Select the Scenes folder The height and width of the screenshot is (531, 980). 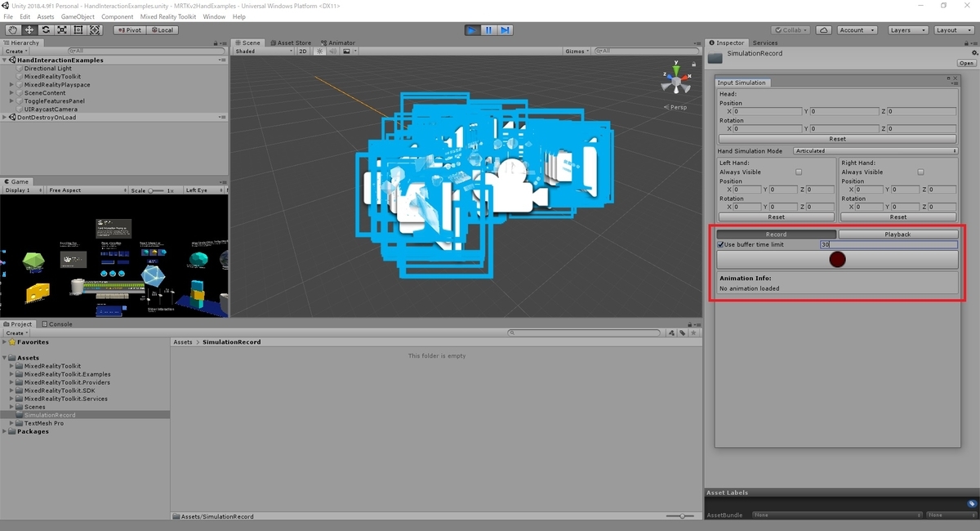click(35, 407)
